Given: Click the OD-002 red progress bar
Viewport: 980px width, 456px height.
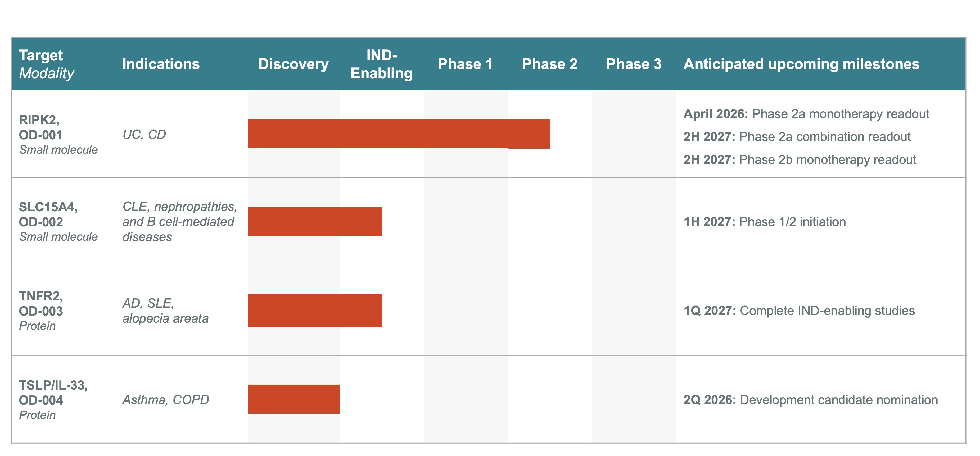Looking at the screenshot, I should click(x=315, y=221).
